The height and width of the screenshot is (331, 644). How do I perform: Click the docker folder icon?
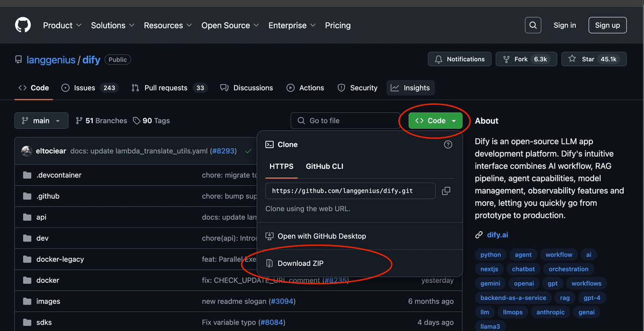(27, 281)
